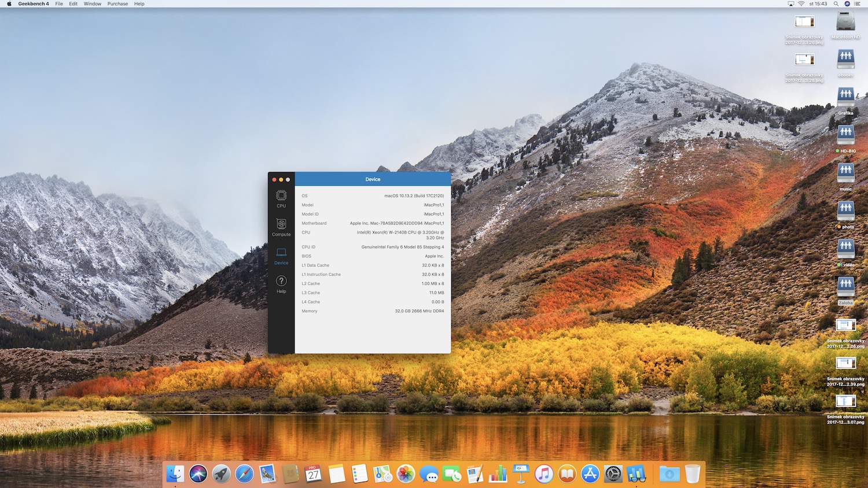Open Reminders list icon in the Dock
Viewport: 868px width, 488px height.
359,474
